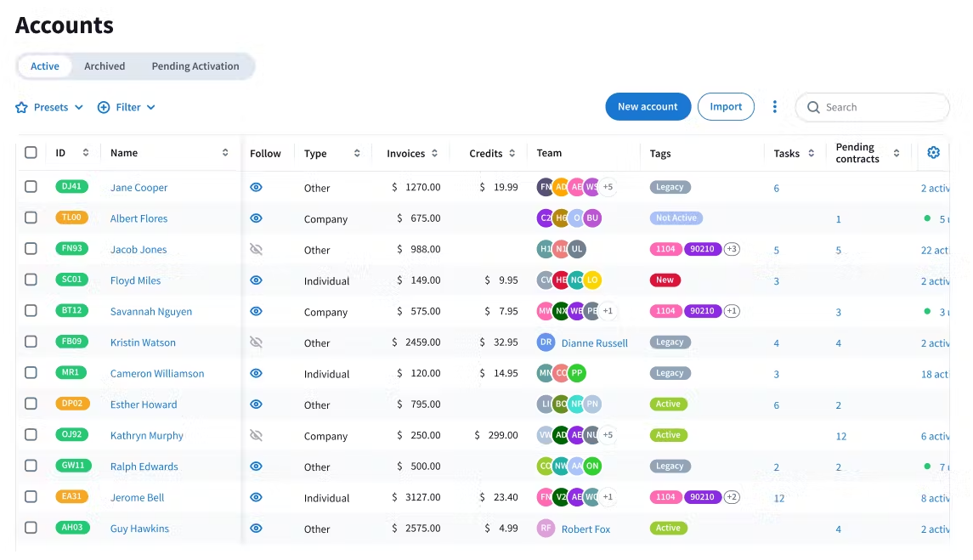Click the plus circle Filter icon
The height and width of the screenshot is (560, 973).
104,107
